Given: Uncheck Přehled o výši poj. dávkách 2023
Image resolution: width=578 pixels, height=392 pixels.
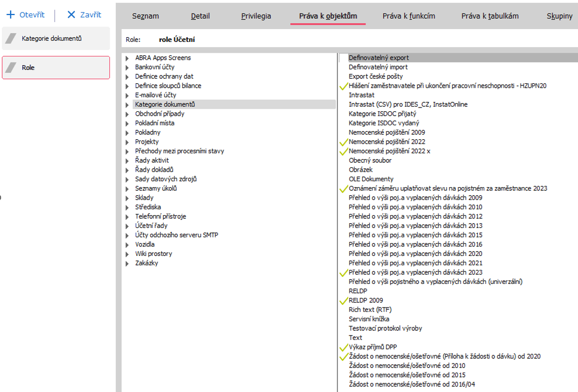Looking at the screenshot, I should coord(343,273).
